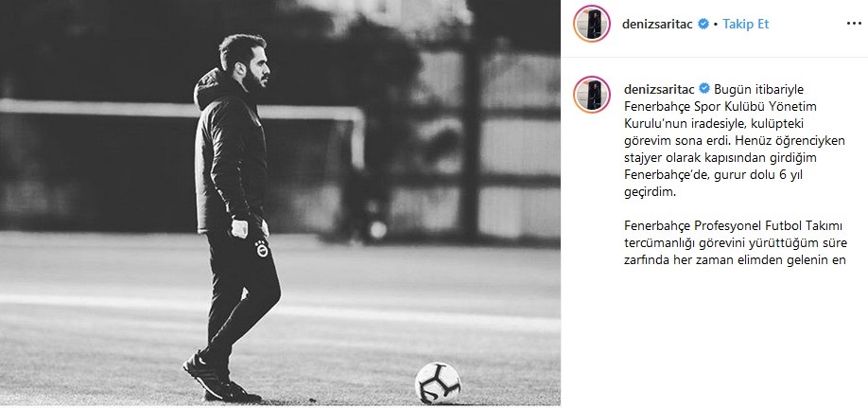Open the black-and-white post photo
The height and width of the screenshot is (408, 868).
pos(280,203)
